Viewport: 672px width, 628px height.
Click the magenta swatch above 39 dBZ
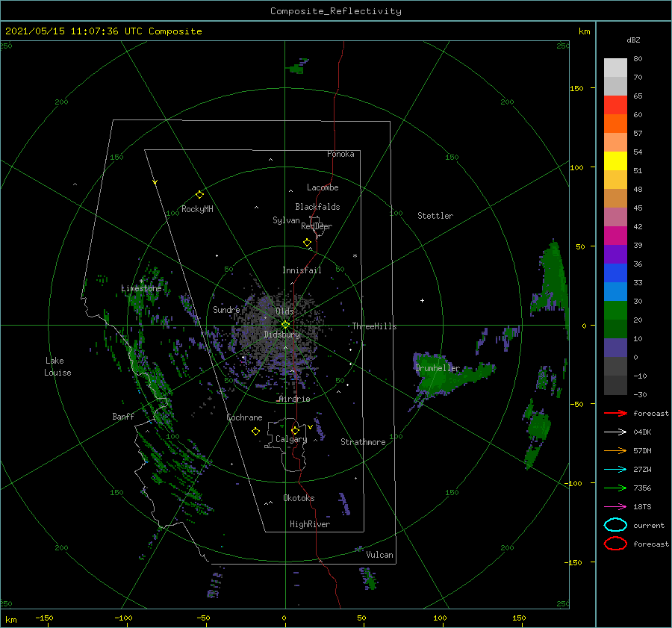(x=615, y=235)
